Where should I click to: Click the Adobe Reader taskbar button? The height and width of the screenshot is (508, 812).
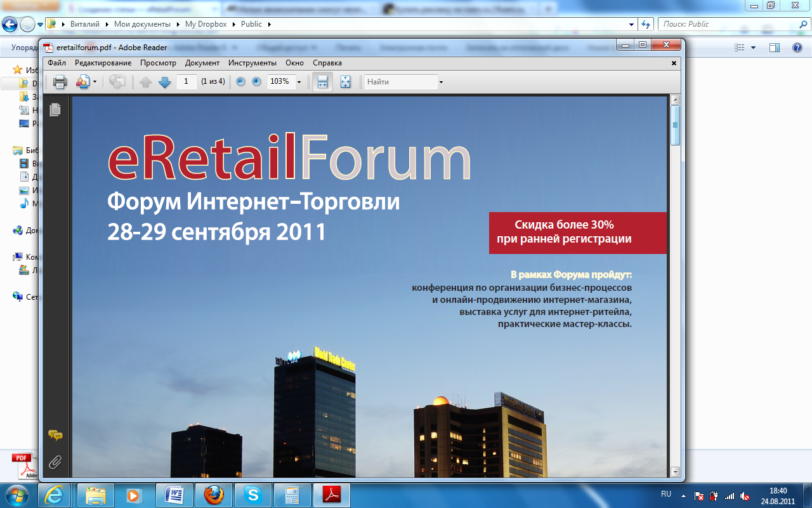coord(332,495)
